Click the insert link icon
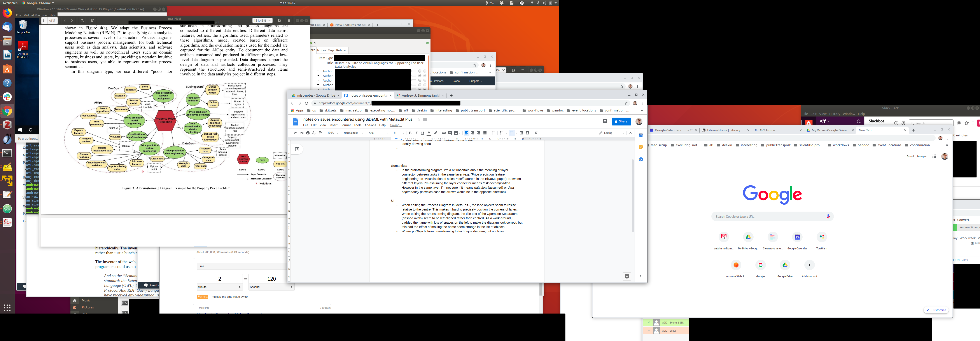Screen dimensions: 980x341 (444, 133)
